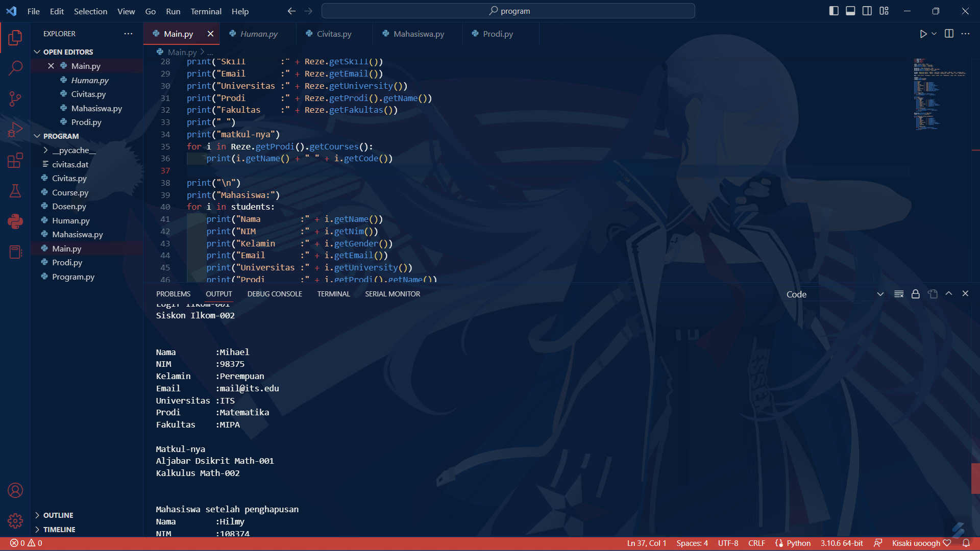Open the Testing view with the beaker icon
This screenshot has width=980, height=551.
15,191
